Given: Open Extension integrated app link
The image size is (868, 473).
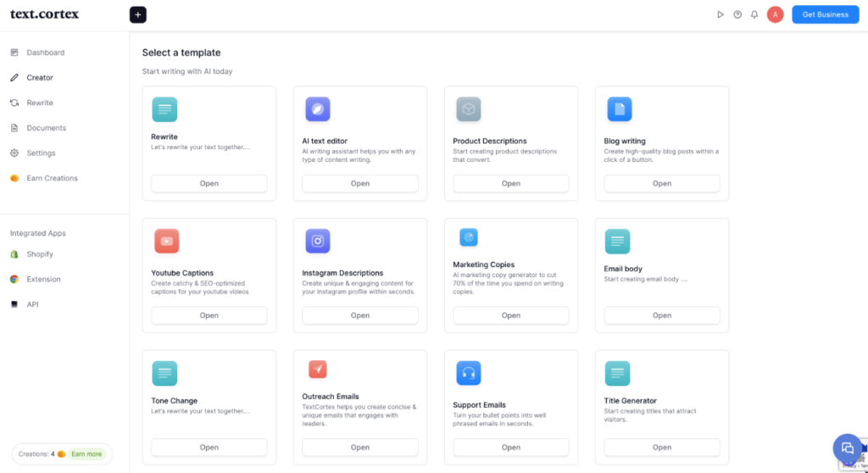Looking at the screenshot, I should [x=44, y=279].
